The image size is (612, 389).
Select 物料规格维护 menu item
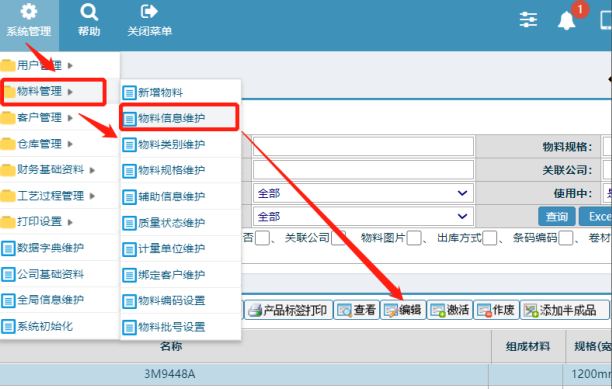pyautogui.click(x=181, y=171)
